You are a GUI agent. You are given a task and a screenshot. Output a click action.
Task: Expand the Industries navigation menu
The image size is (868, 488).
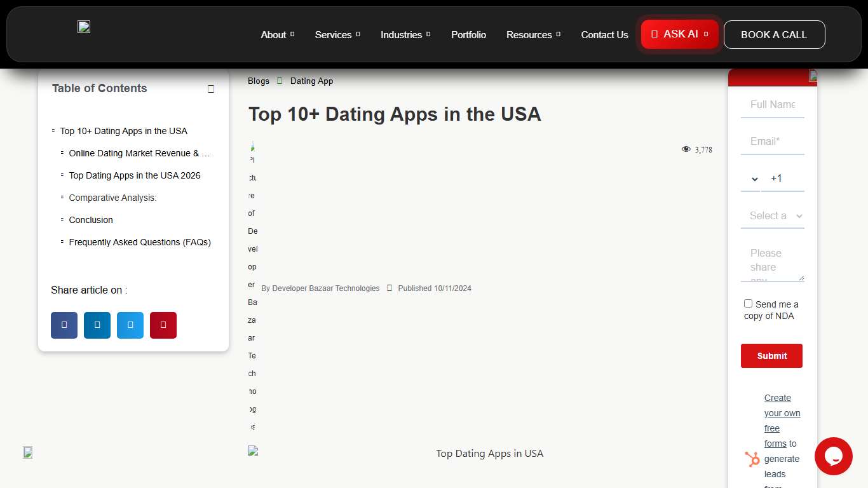point(401,35)
